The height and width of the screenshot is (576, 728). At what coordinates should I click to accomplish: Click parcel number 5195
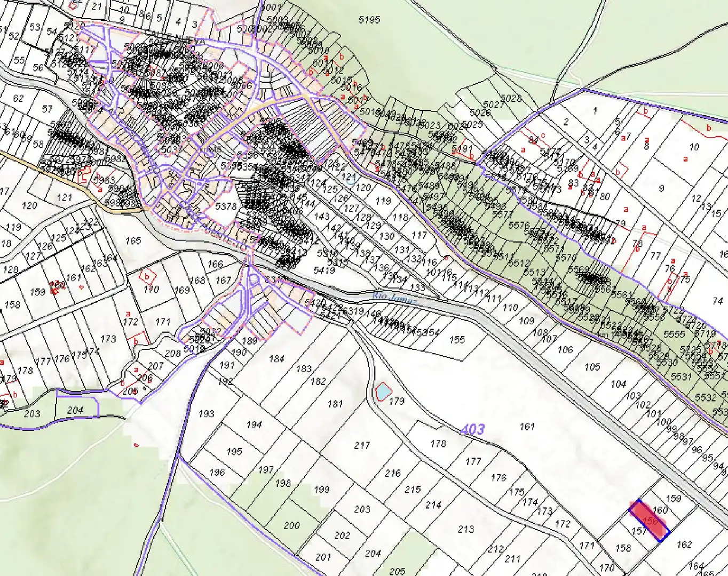(x=369, y=20)
